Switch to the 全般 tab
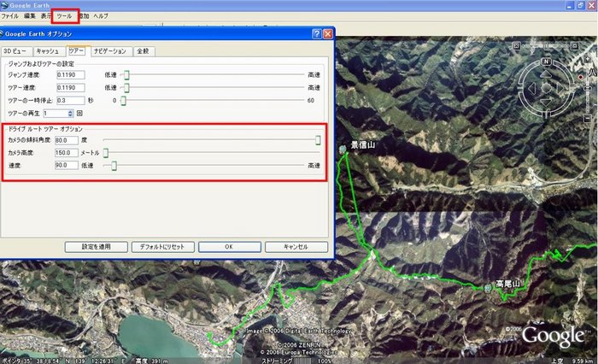Viewport: 598px width, 364px height. click(144, 51)
